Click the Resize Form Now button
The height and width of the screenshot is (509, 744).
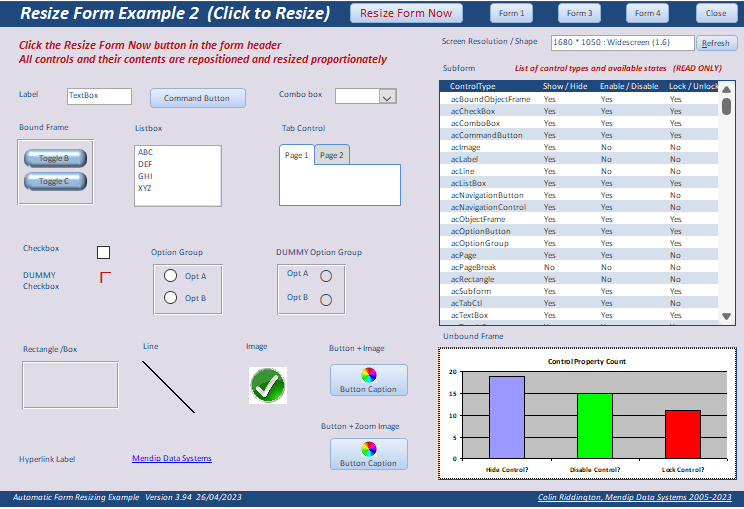[x=406, y=13]
